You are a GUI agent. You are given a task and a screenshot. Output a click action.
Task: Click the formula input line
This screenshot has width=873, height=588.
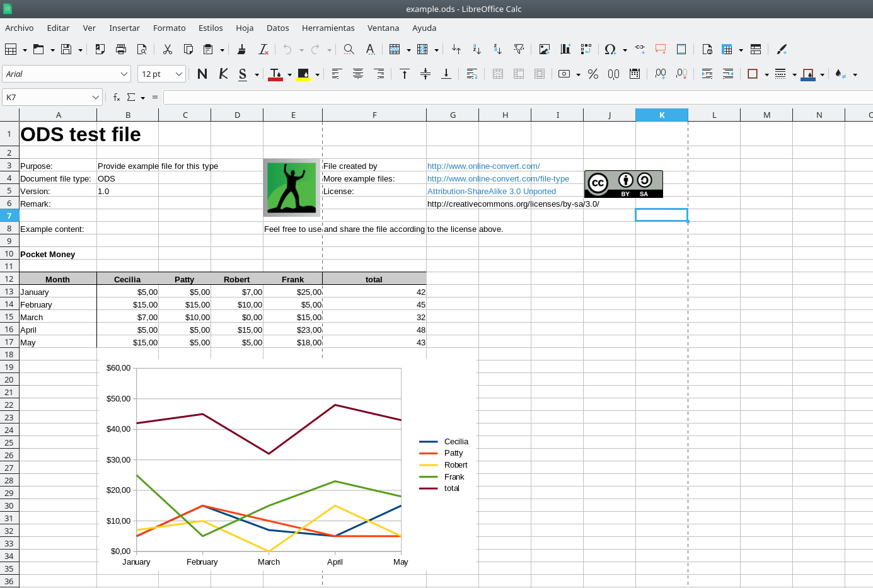tap(517, 98)
